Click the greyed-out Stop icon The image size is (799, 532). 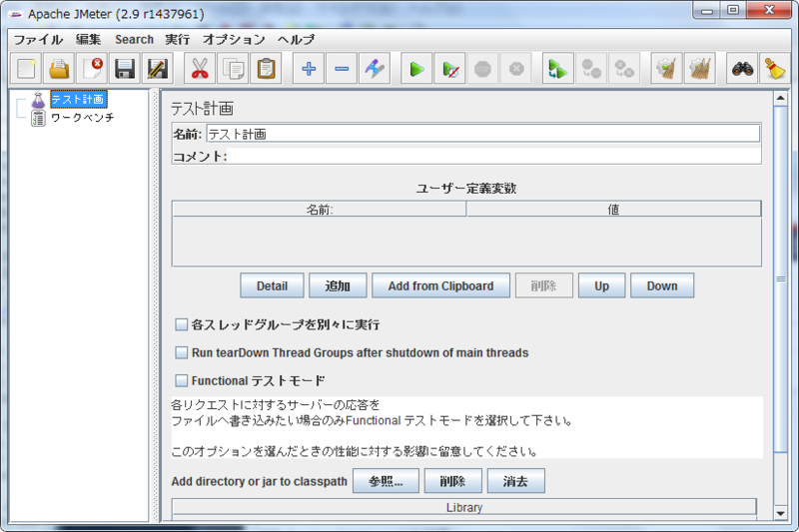point(482,68)
